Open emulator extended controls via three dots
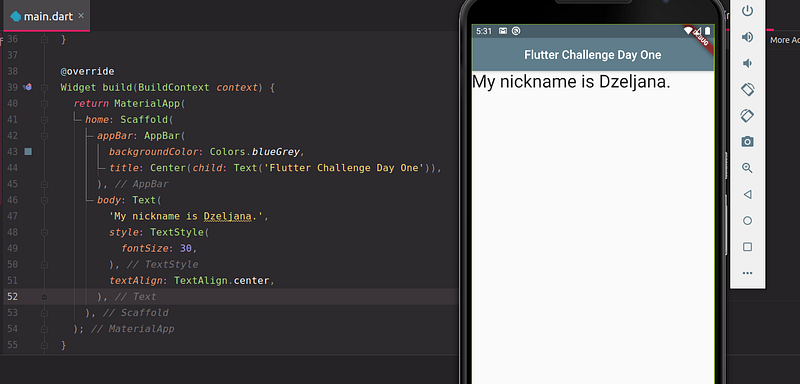800x384 pixels. click(747, 273)
